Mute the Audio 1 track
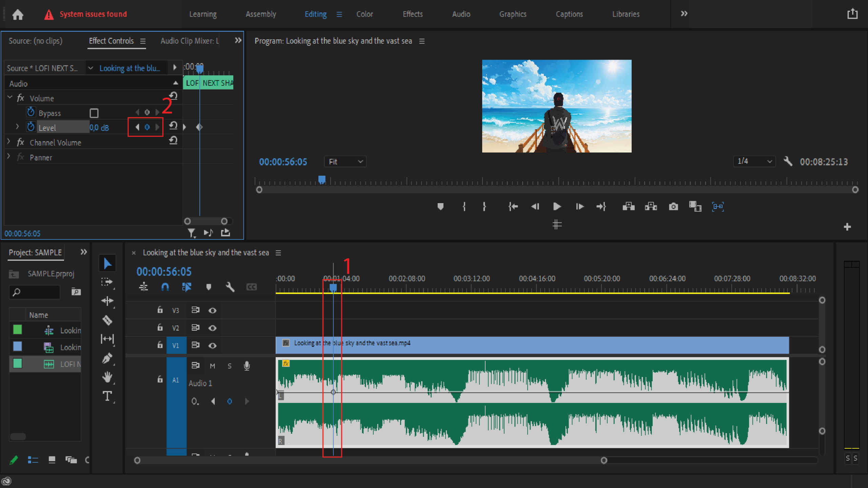 (x=212, y=366)
